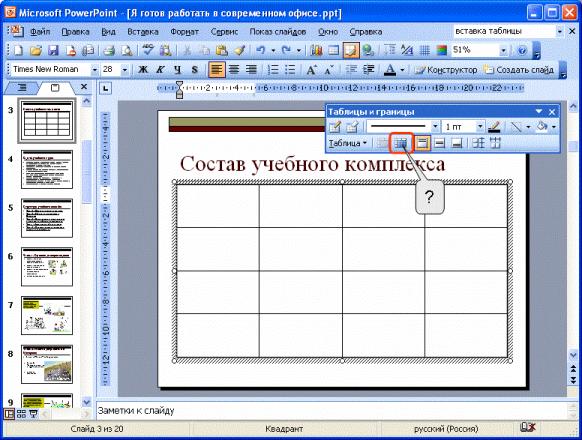Screen dimensions: 582x440
Task: Toggle Show/Hide Grid on standard toolbar
Action: coord(424,50)
